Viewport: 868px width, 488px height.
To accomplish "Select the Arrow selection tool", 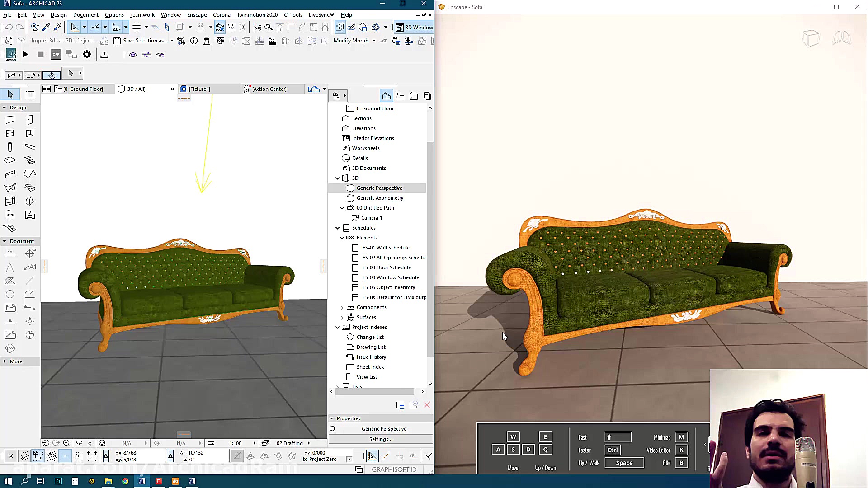I will [10, 94].
